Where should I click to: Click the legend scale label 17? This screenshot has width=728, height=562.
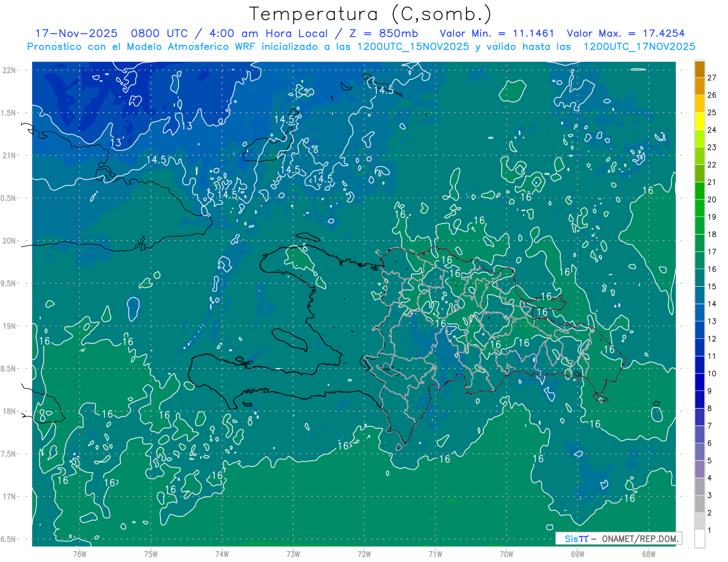pyautogui.click(x=712, y=252)
